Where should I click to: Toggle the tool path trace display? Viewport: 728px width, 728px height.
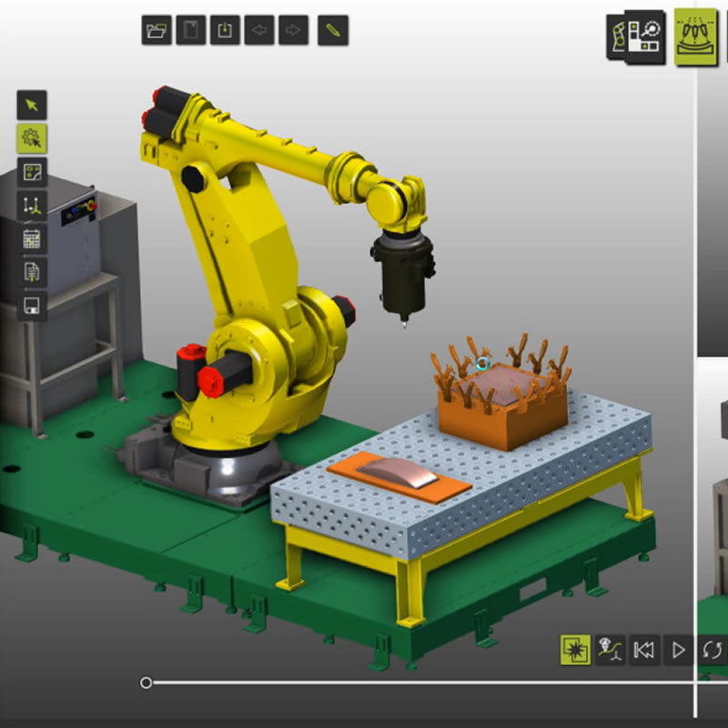click(610, 650)
